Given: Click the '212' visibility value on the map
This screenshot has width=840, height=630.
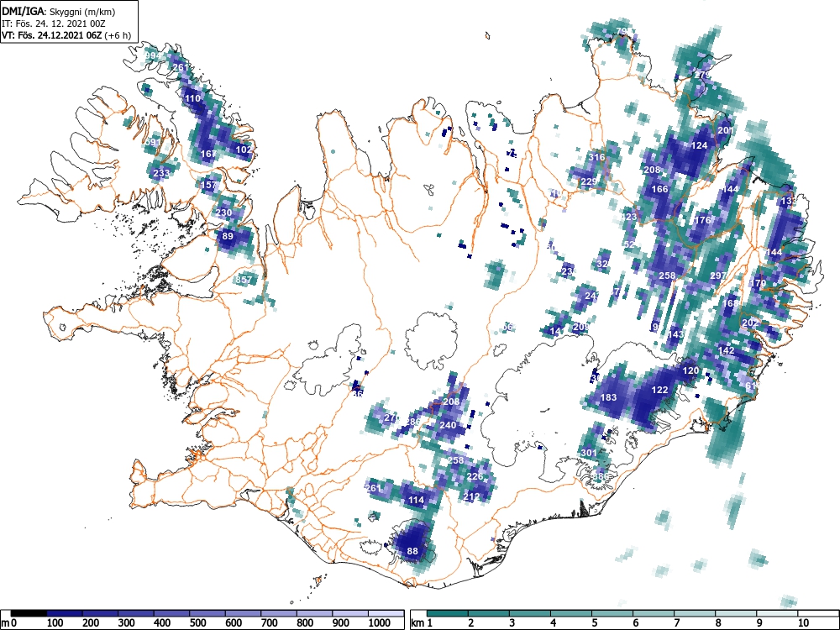Looking at the screenshot, I should [x=471, y=496].
